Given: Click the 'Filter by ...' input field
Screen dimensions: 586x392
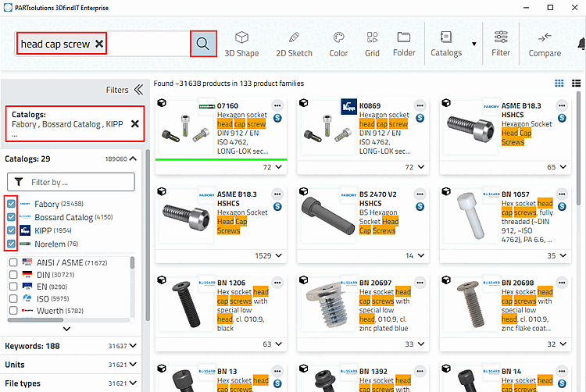Looking at the screenshot, I should click(71, 182).
